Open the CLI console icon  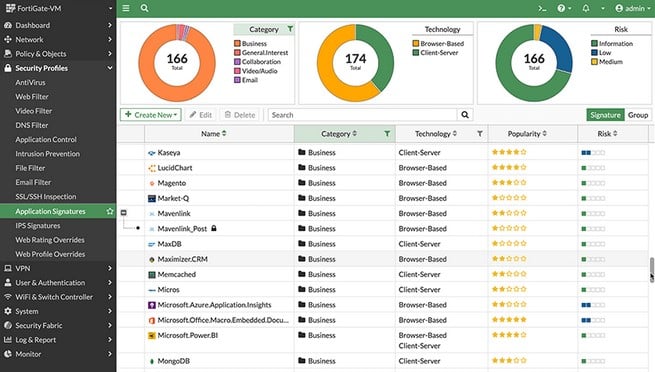click(542, 8)
